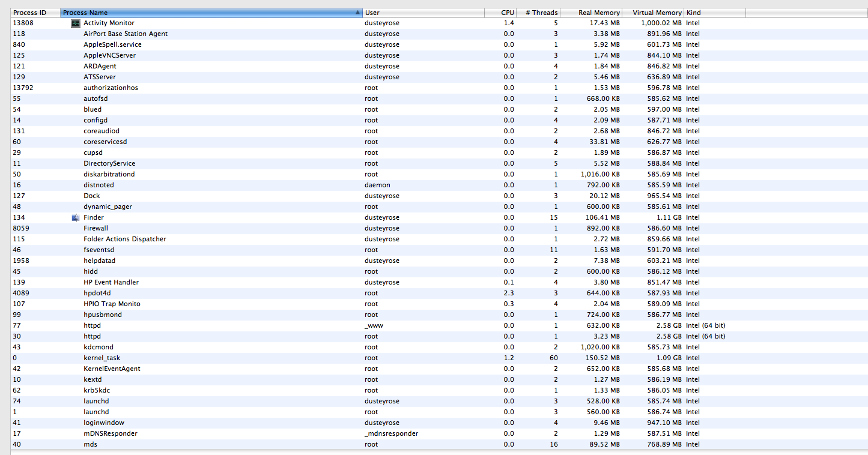Click the 1.11 GB virtual memory value
Screen dimensions: 868x455
(x=669, y=217)
